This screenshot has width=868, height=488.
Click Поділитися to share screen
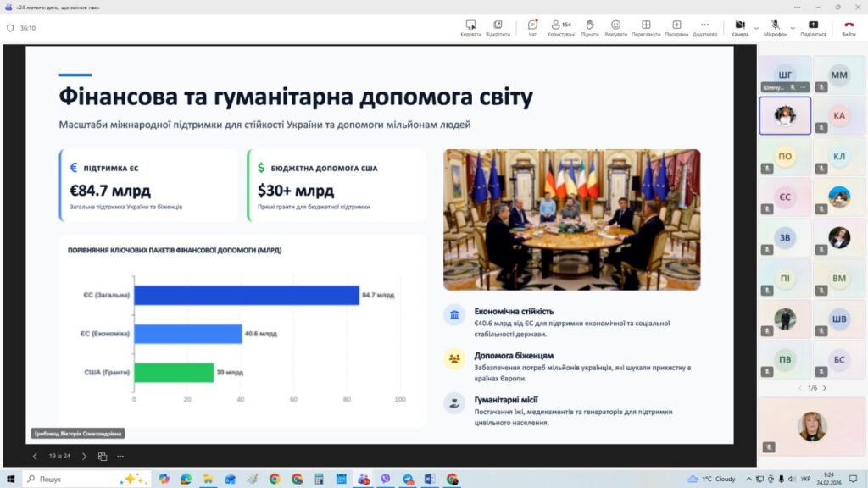pos(813,27)
